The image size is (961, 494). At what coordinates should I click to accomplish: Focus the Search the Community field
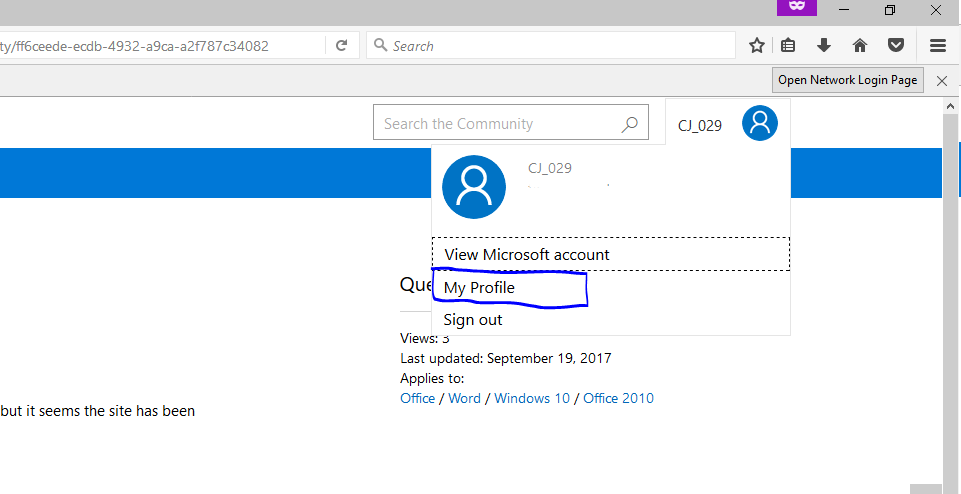[x=511, y=123]
